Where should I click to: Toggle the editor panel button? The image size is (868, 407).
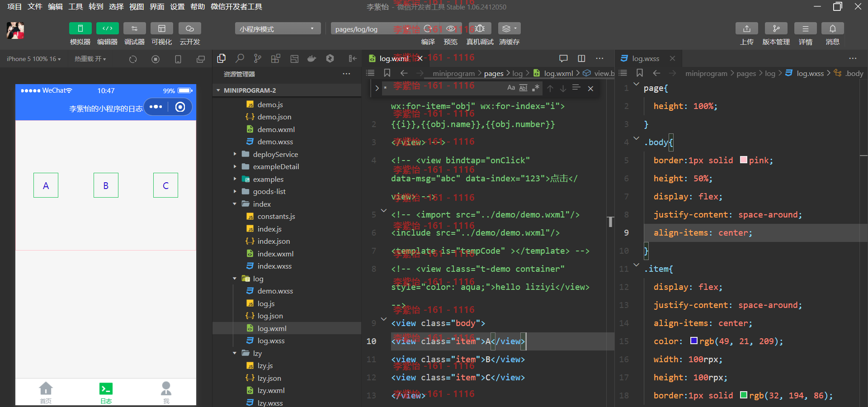[x=107, y=28]
